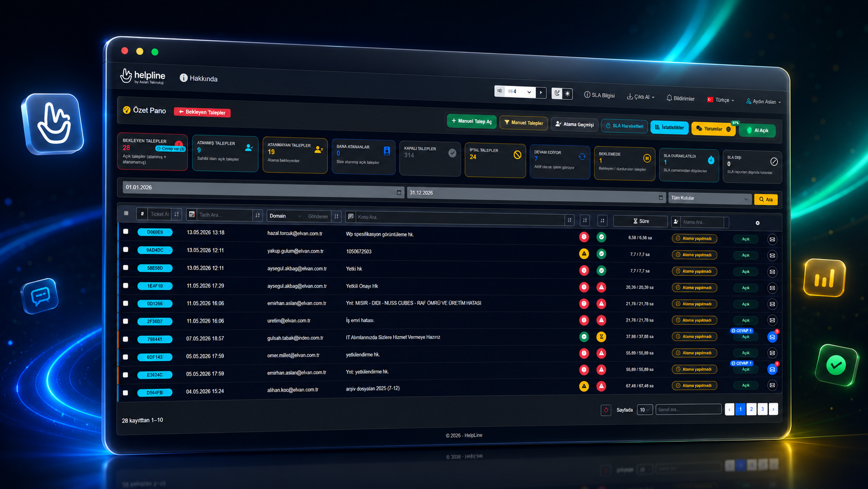Click the speaker sound icon

pos(500,91)
